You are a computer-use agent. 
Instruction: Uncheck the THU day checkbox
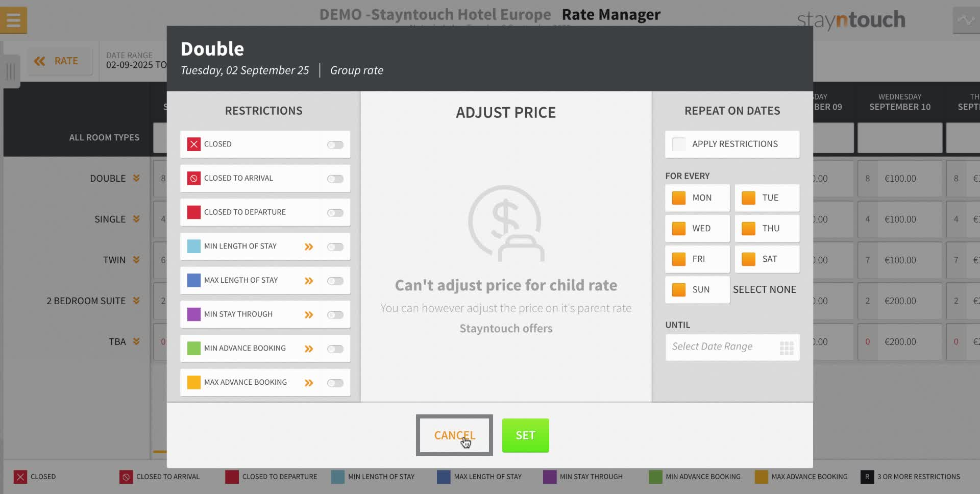(x=748, y=229)
